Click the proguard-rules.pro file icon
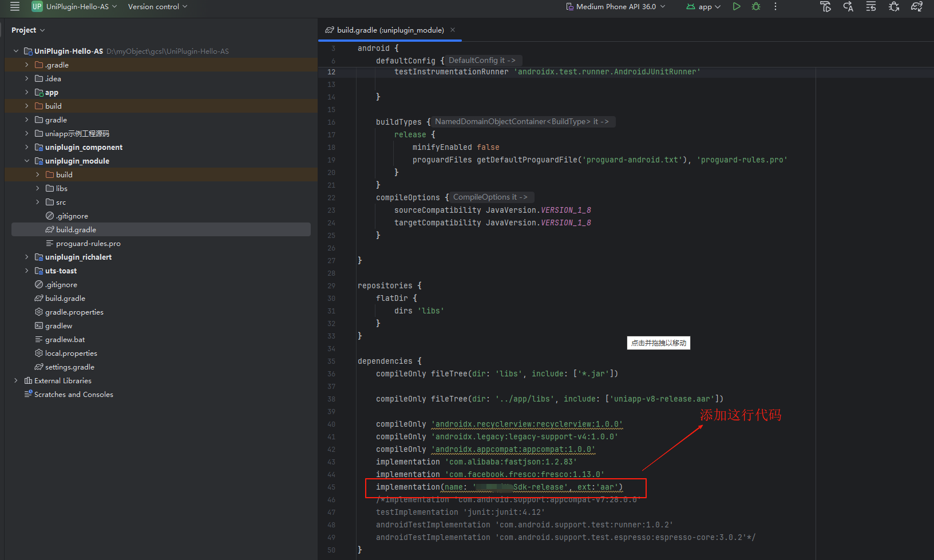934x560 pixels. 50,243
